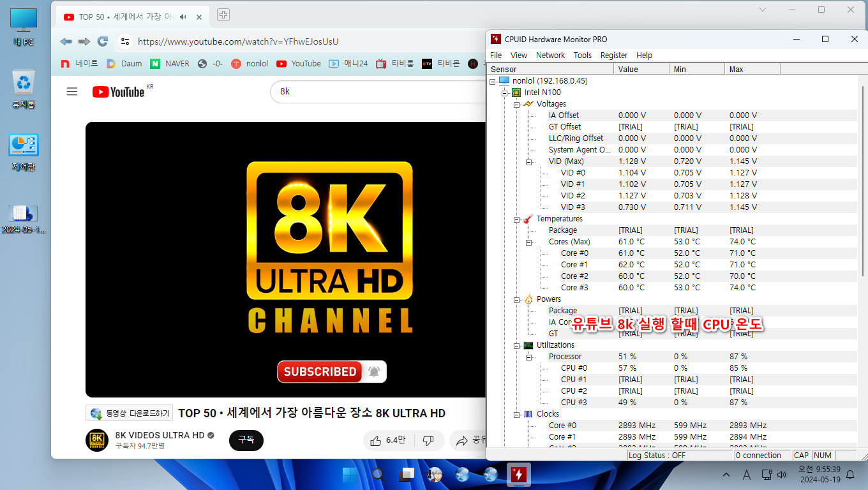
Task: Click the Hardware Monitor vertical scrollbar
Action: point(862,182)
